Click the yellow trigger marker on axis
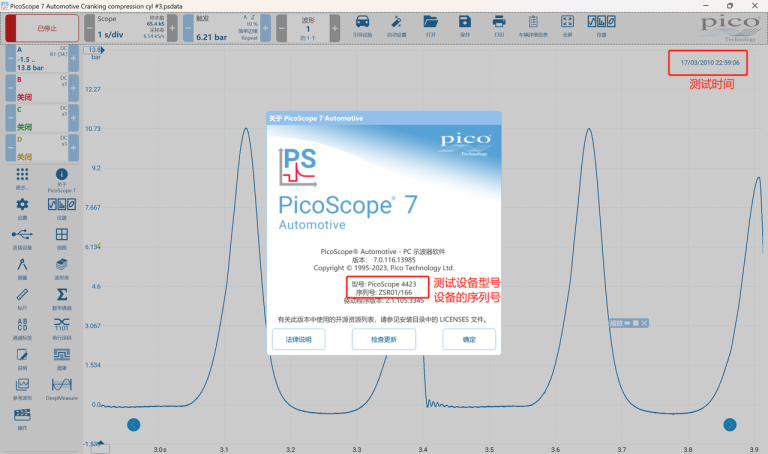Viewport: 768px width, 454px height. click(x=99, y=245)
